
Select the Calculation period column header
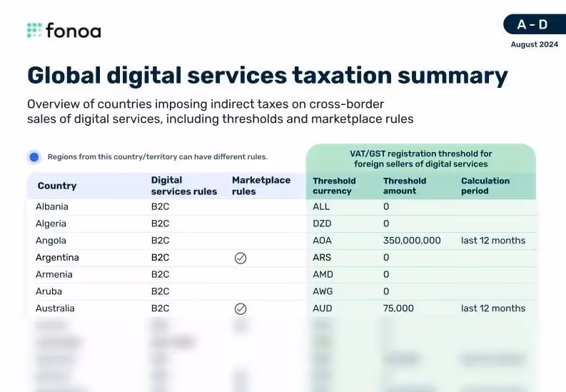point(485,186)
